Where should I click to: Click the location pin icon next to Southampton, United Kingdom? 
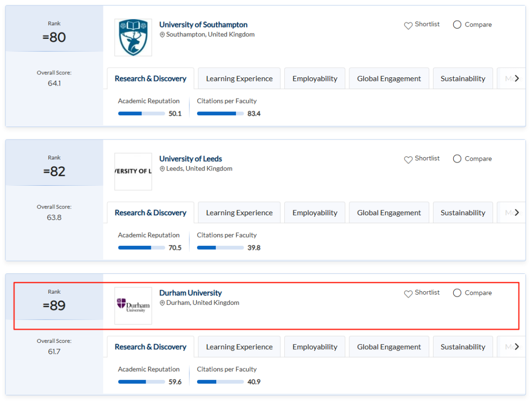pos(162,34)
